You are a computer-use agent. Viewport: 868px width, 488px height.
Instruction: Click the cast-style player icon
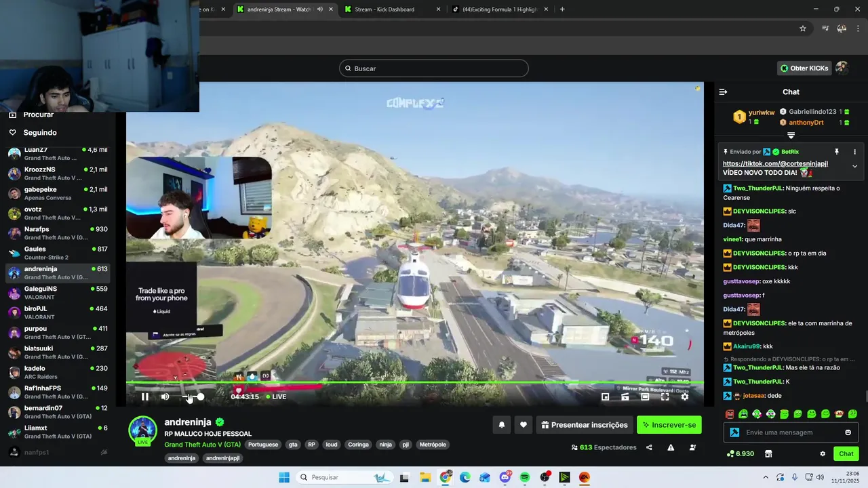[x=625, y=396]
